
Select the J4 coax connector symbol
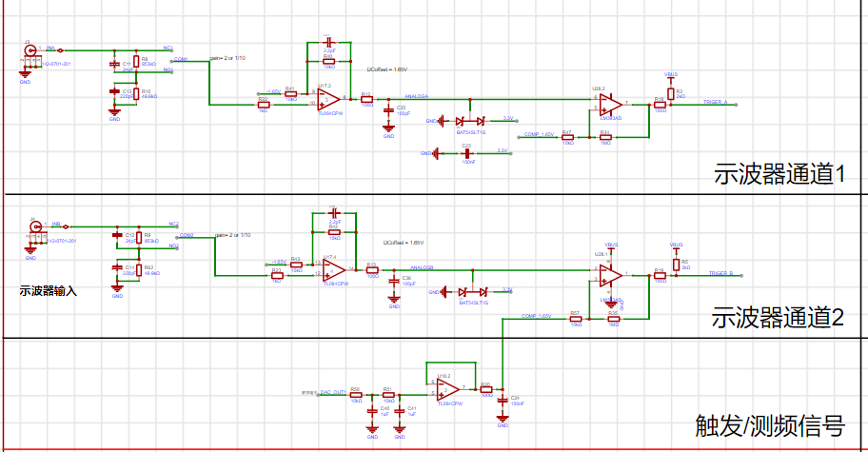(x=35, y=226)
